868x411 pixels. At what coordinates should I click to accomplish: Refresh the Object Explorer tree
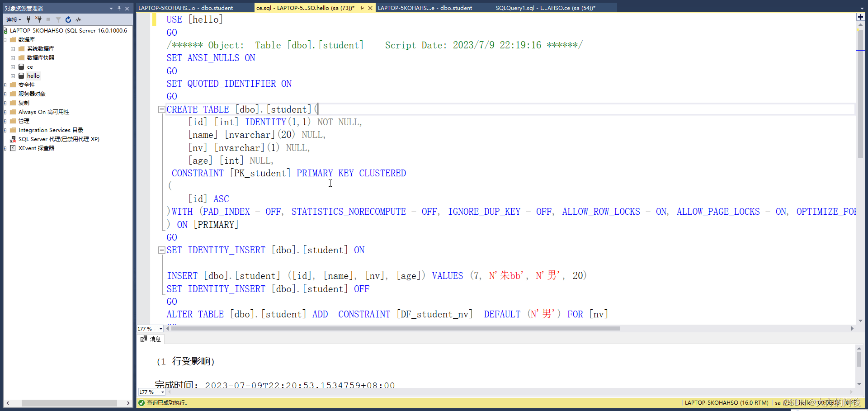pos(68,19)
